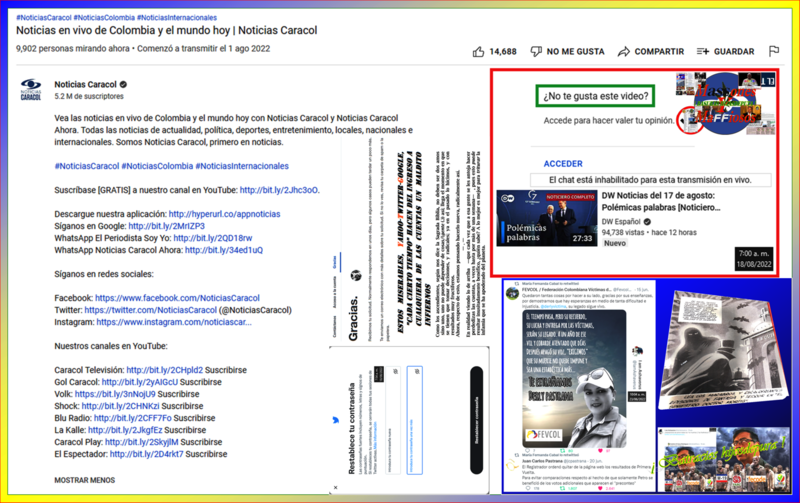Click the COMPARTIR share arrow icon

coord(623,52)
